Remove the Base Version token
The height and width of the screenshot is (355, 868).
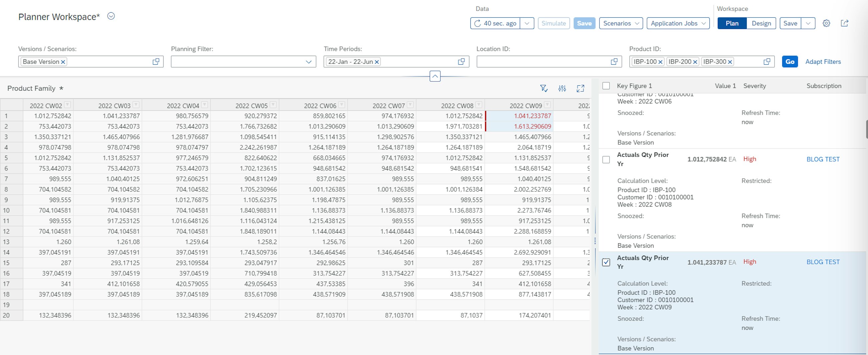[x=63, y=62]
